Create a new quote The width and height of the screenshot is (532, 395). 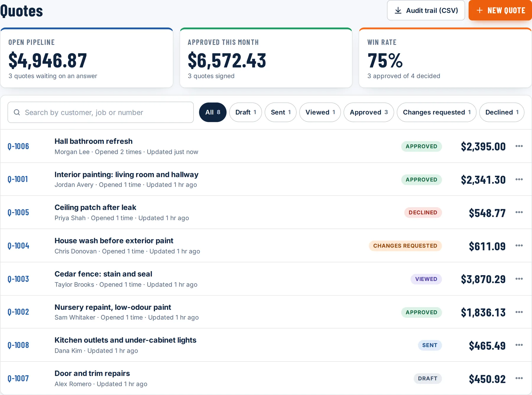pos(500,10)
